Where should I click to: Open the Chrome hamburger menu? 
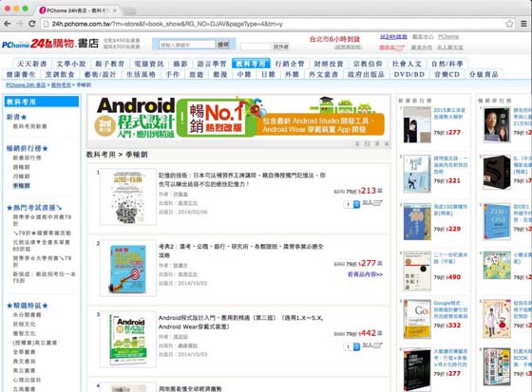tap(523, 24)
